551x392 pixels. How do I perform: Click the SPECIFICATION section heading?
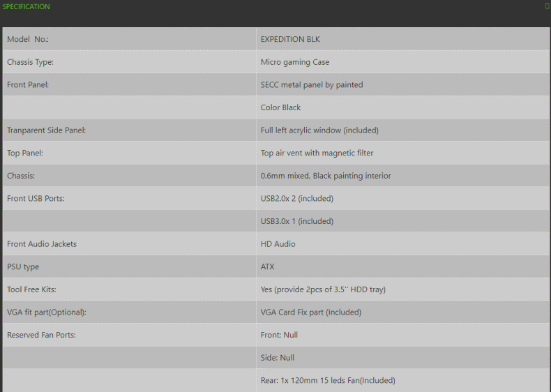click(26, 7)
